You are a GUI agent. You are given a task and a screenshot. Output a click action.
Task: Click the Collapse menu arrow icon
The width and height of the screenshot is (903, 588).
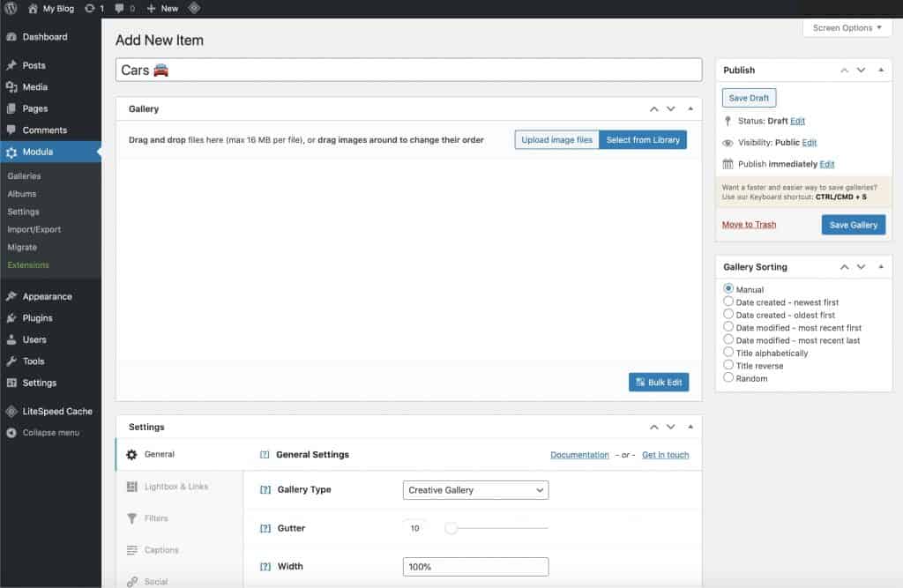tap(11, 433)
